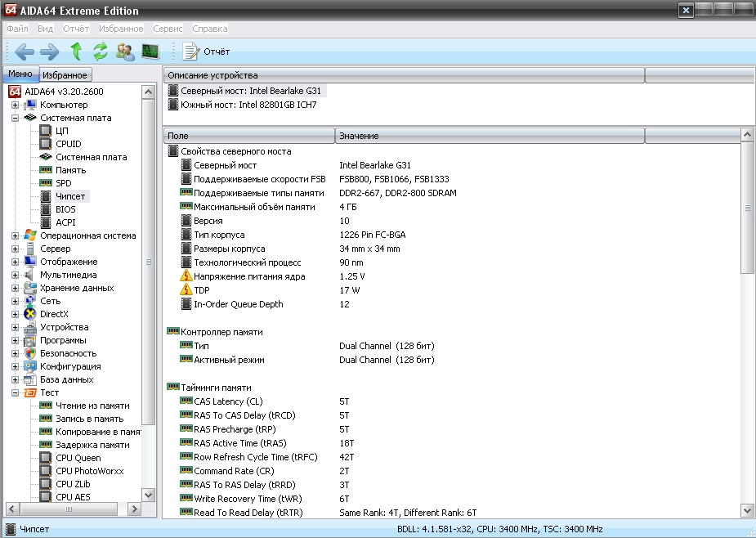Screen dimensions: 756x538
Task: Open CPU PhotoWorxx benchmark
Action: coord(90,470)
